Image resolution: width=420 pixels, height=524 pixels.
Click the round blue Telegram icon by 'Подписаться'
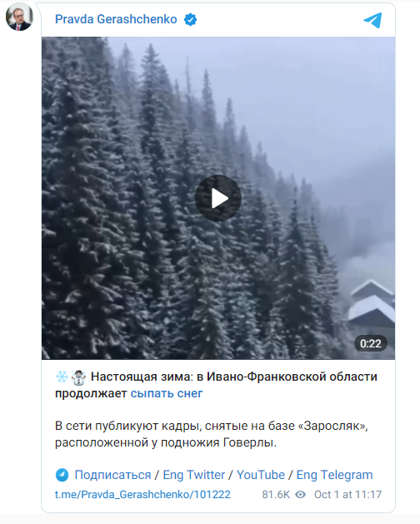click(62, 475)
